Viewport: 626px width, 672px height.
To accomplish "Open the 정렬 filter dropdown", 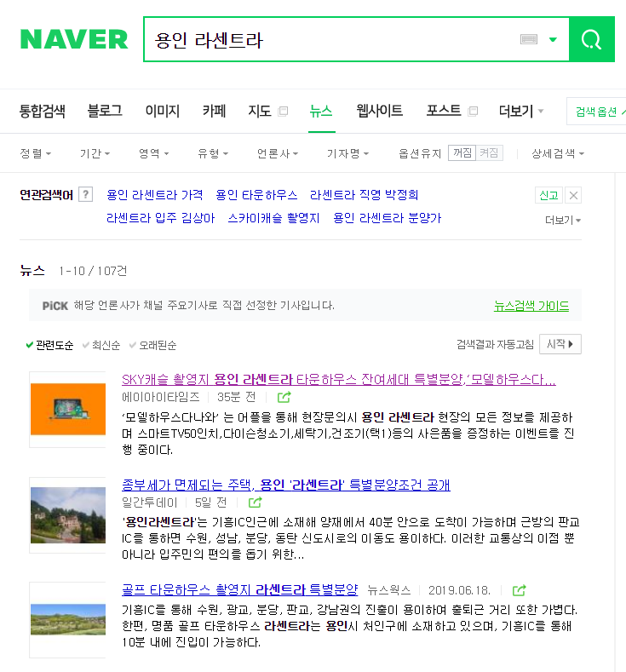I will click(36, 153).
